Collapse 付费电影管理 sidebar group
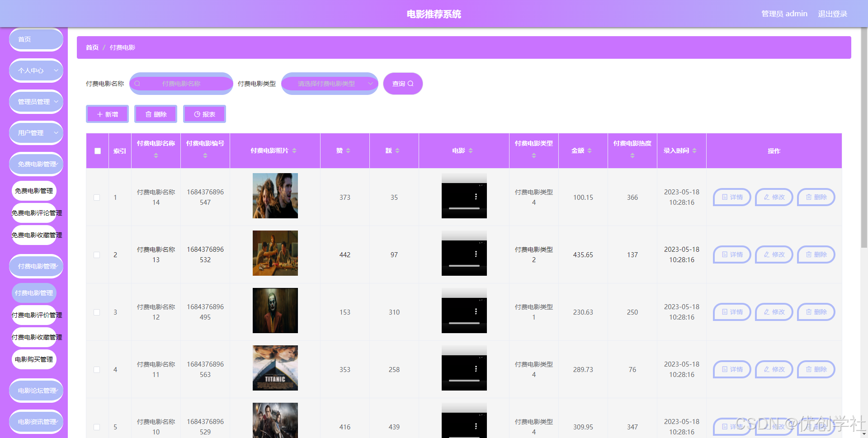Screen dimensions: 868x438 (36, 266)
